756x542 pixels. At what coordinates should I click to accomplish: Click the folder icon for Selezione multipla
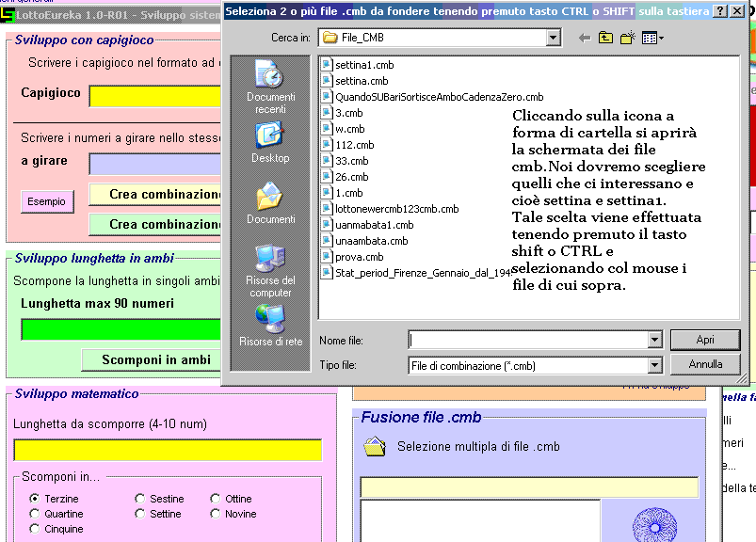[375, 446]
